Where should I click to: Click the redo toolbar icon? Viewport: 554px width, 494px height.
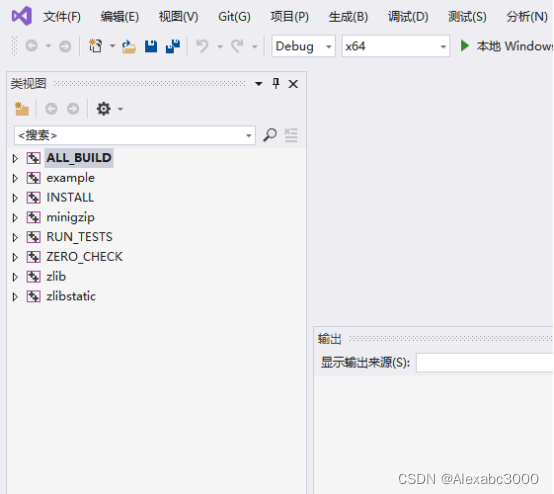(x=237, y=46)
